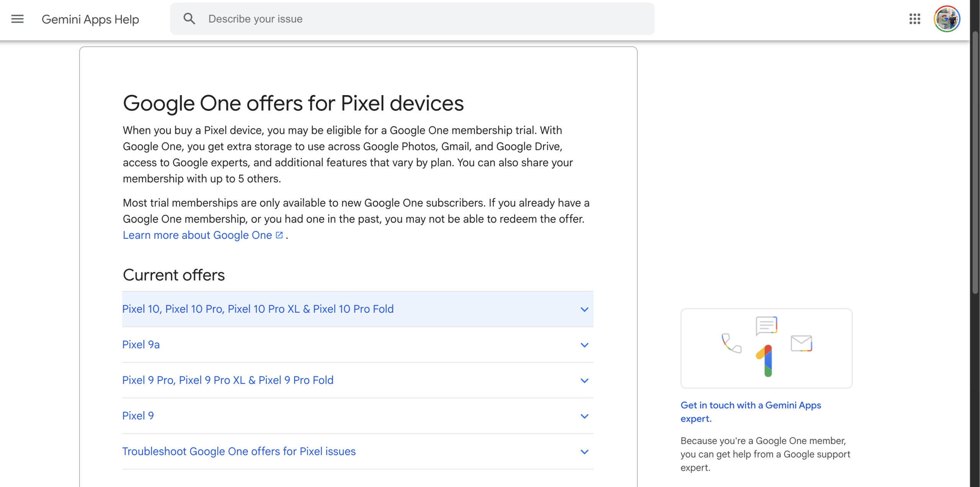980x487 pixels.
Task: Open Gemini Apps Help home page
Action: pyautogui.click(x=90, y=19)
